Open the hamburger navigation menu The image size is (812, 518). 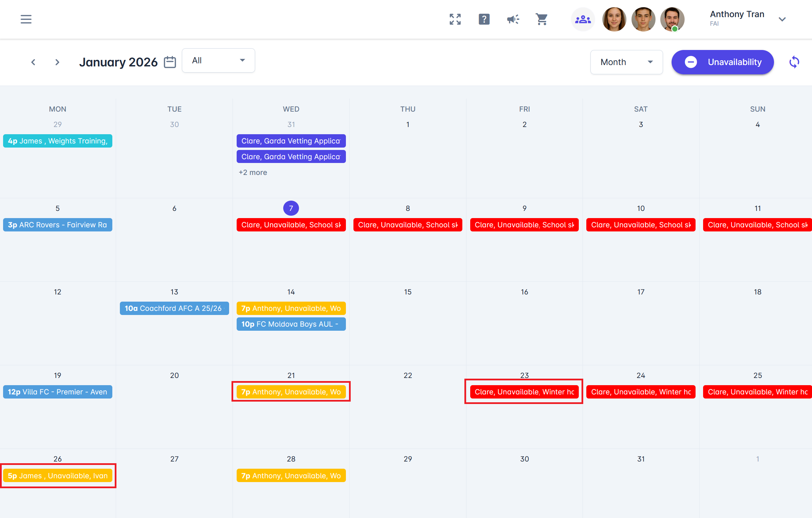point(26,19)
